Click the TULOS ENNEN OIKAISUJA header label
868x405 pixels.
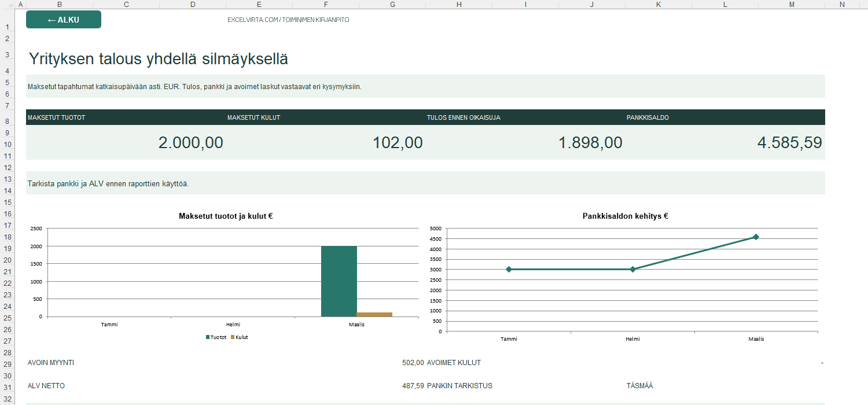click(x=464, y=117)
